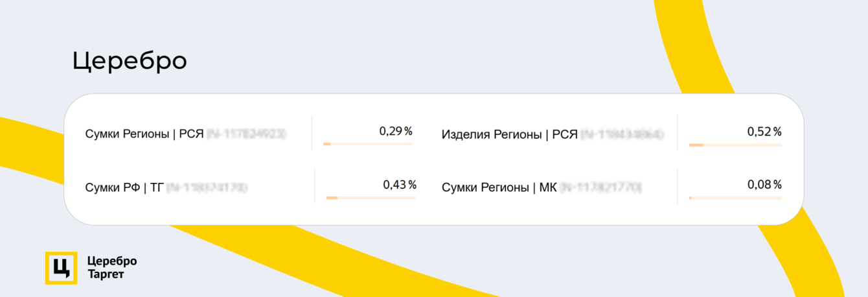
Task: Click the 0,52 % value
Action: point(764,132)
